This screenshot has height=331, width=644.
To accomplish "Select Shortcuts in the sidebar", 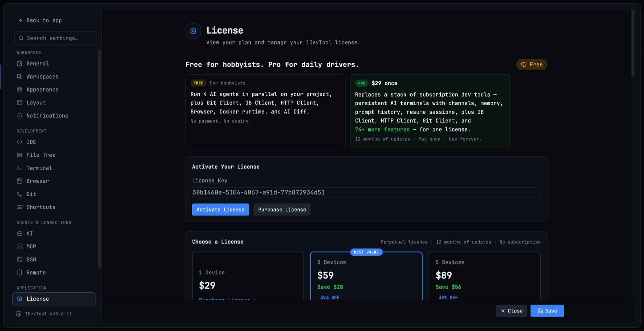I will tap(54, 207).
